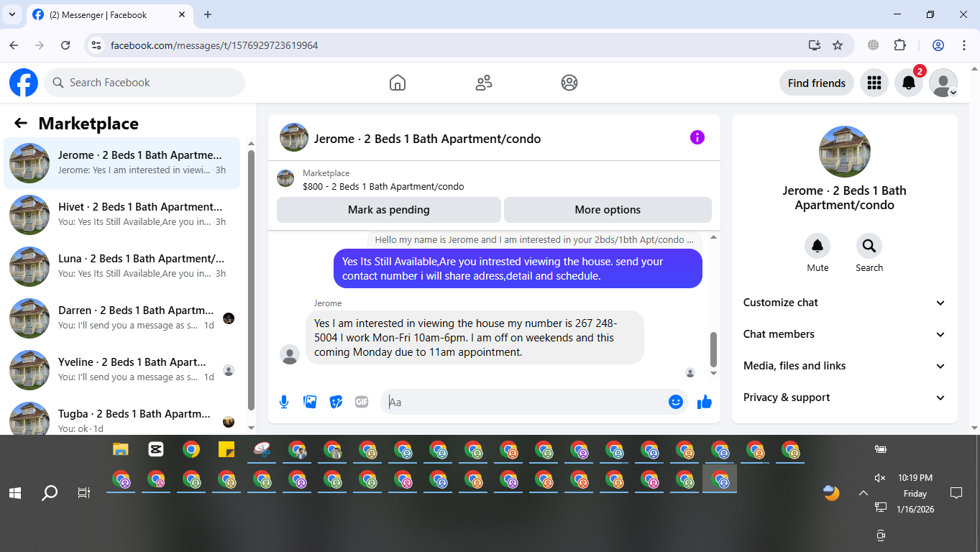Click More options button
The height and width of the screenshot is (552, 980).
point(608,210)
